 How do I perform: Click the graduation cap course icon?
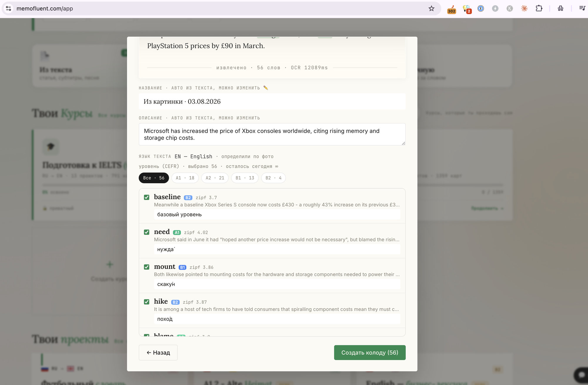[x=51, y=147]
